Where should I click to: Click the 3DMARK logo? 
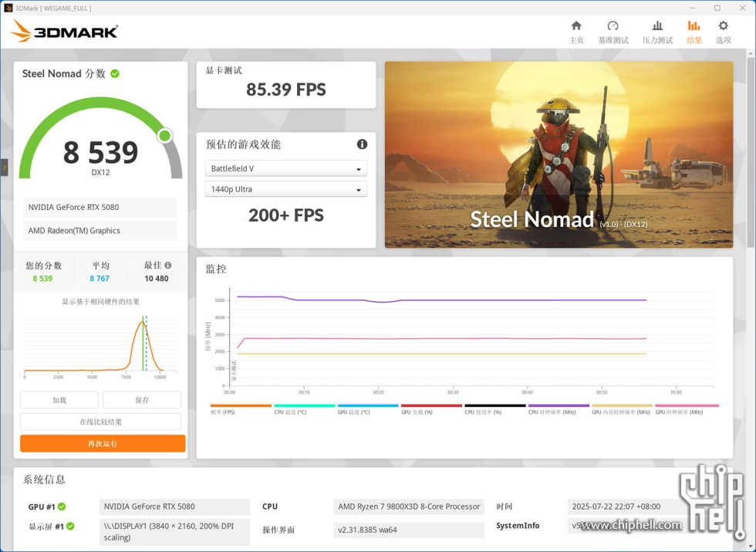coord(65,31)
